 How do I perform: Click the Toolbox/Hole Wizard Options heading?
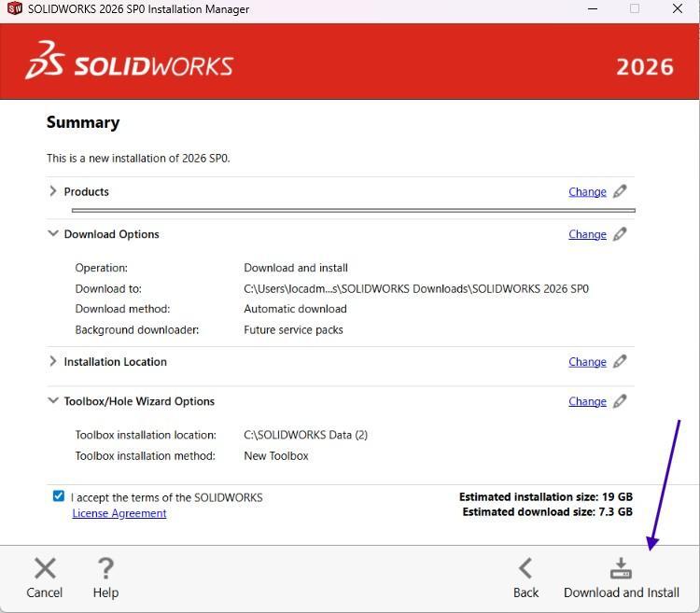click(x=139, y=401)
